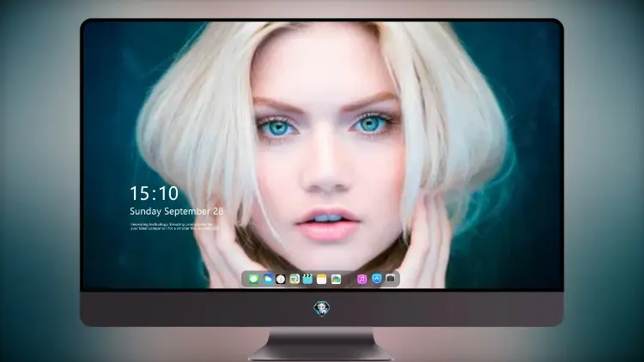Screen dimensions: 644x362
Task: Launch the pink iTunes music app
Action: 361,279
